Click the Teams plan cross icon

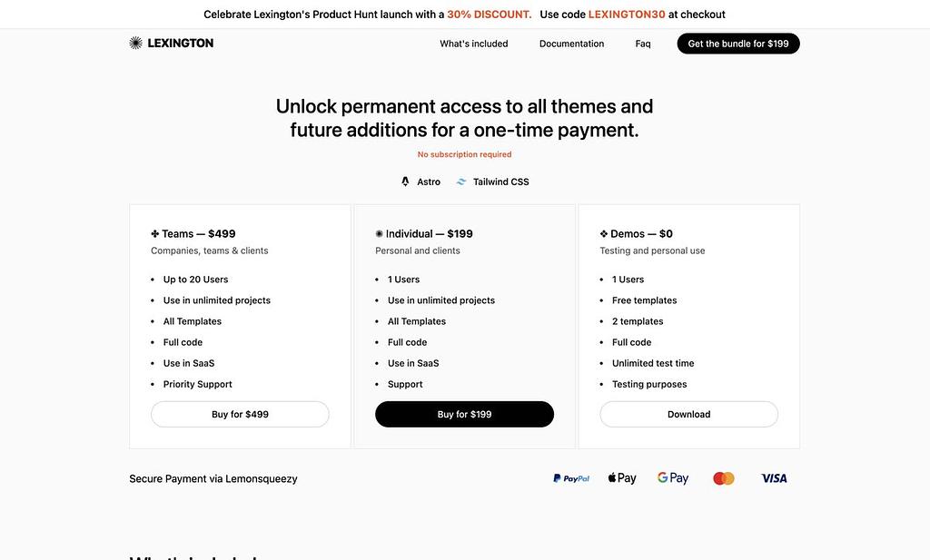click(x=155, y=233)
